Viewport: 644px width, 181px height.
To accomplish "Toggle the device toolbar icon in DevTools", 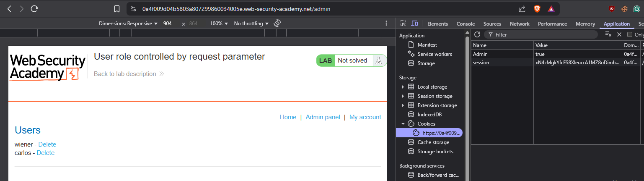I will [414, 24].
